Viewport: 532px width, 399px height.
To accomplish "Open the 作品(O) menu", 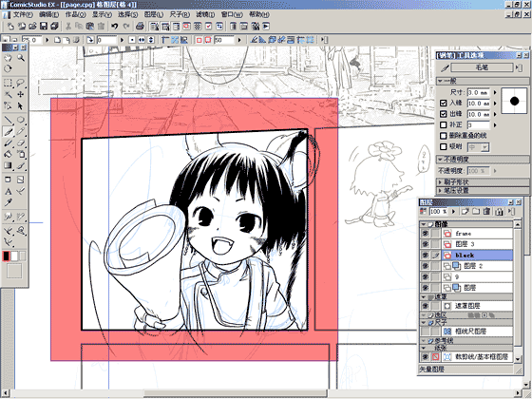I will pyautogui.click(x=75, y=14).
